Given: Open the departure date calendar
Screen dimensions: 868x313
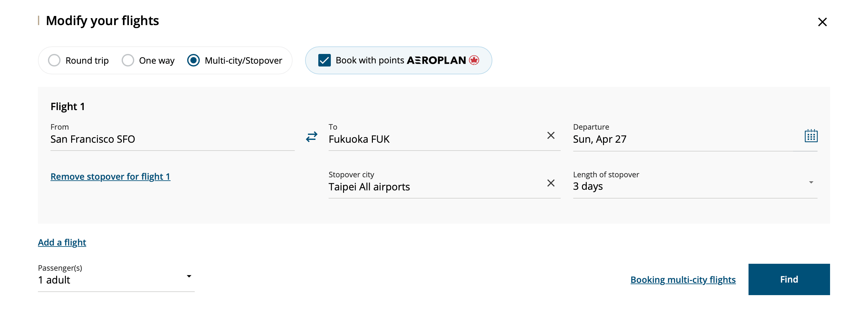Looking at the screenshot, I should (811, 136).
